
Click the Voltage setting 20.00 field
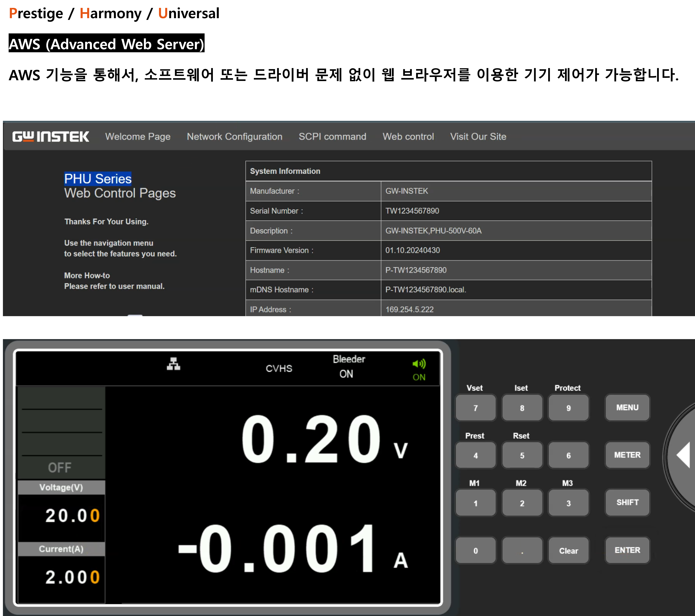pyautogui.click(x=72, y=515)
